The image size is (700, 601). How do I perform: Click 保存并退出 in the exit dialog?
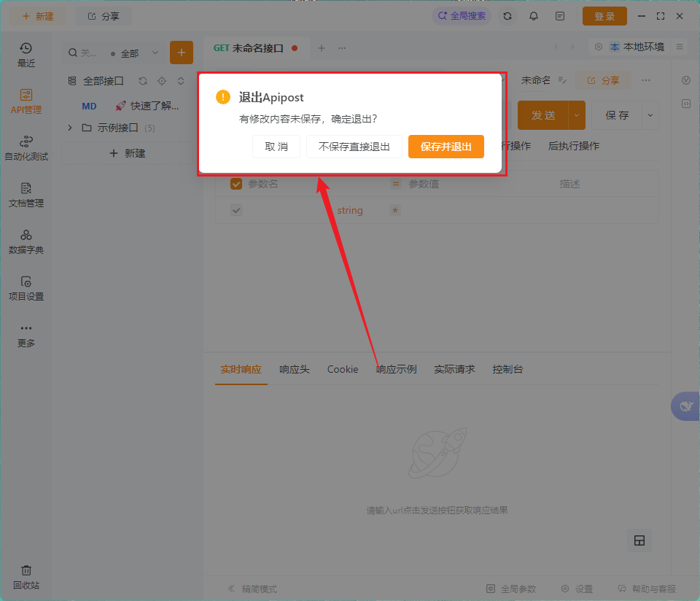[446, 147]
